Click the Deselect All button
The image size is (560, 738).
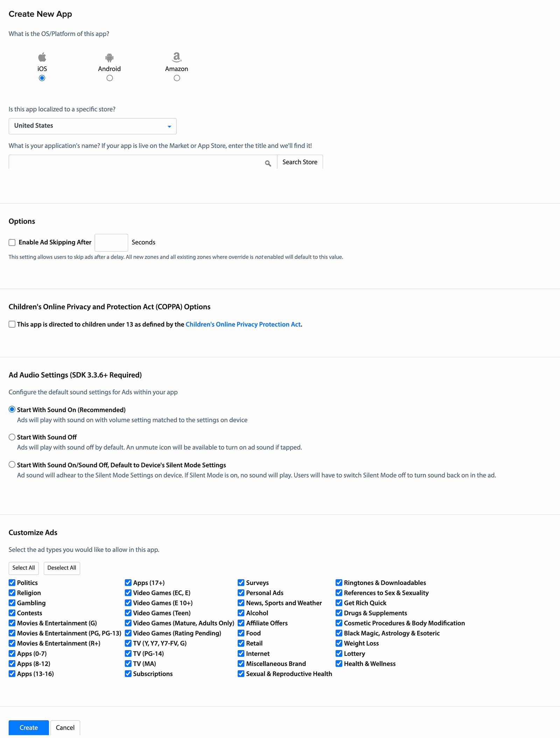[x=62, y=568]
